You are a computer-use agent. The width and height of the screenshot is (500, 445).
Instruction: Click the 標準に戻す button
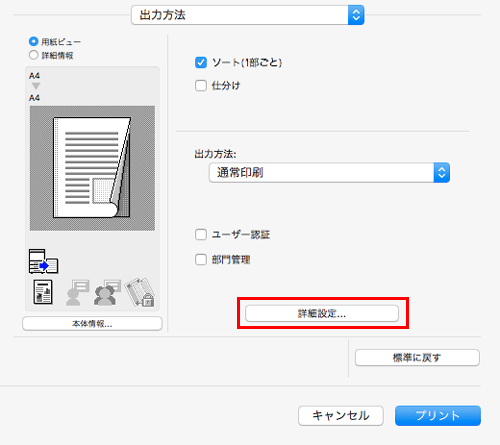tap(417, 358)
